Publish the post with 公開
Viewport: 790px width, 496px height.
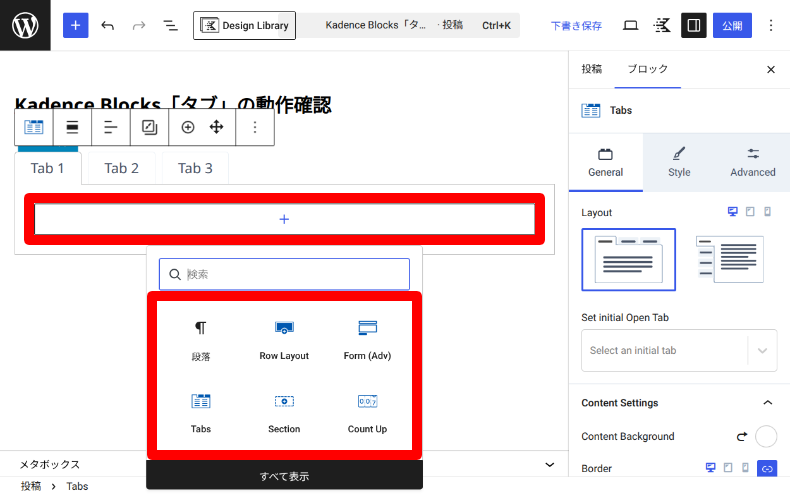coord(732,25)
